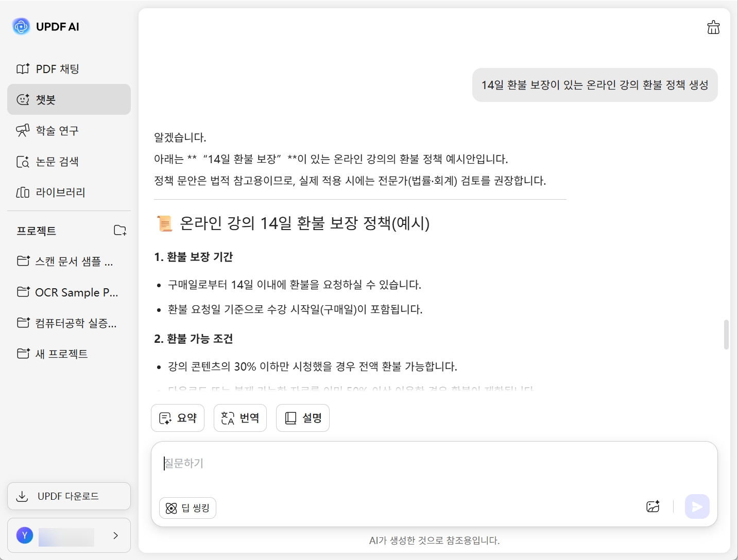738x560 pixels.
Task: Click the new project folder icon
Action: [x=120, y=230]
